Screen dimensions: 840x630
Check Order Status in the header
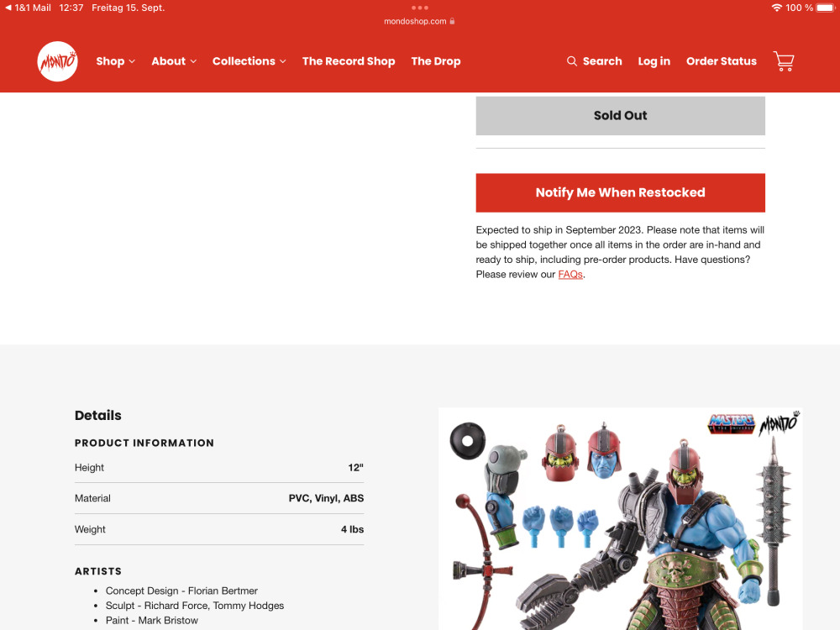722,61
